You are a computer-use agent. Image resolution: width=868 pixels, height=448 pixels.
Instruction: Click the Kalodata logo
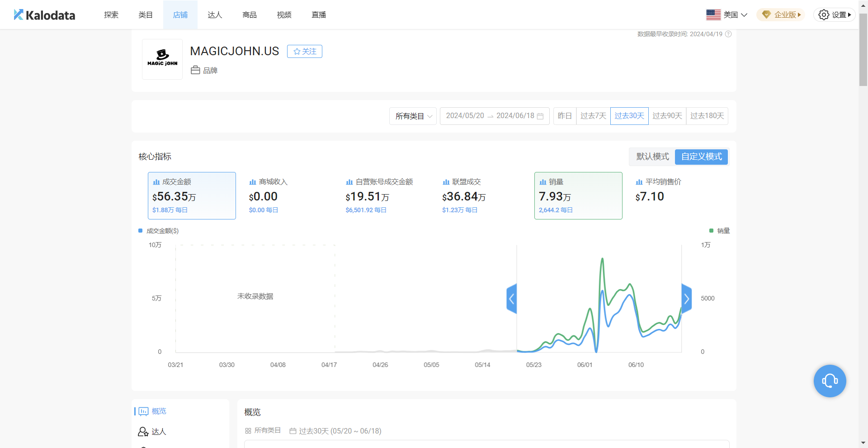[x=44, y=15]
